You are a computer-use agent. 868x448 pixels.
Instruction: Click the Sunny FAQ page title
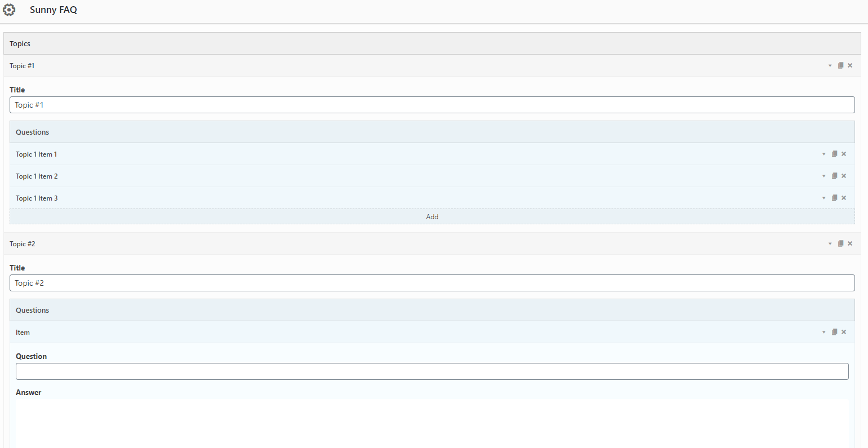[54, 10]
